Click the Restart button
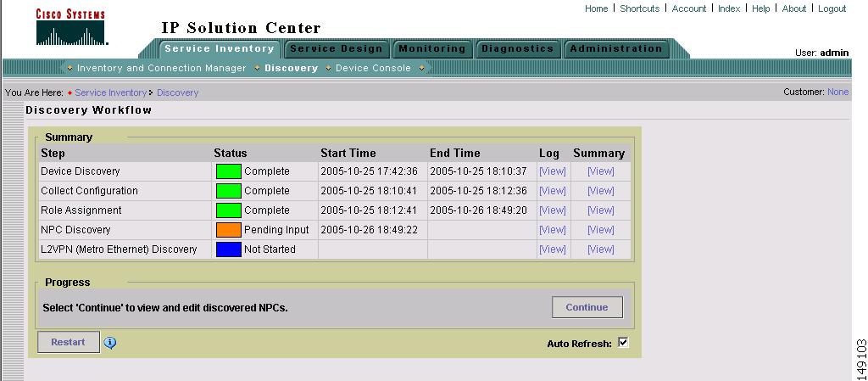 coord(68,342)
